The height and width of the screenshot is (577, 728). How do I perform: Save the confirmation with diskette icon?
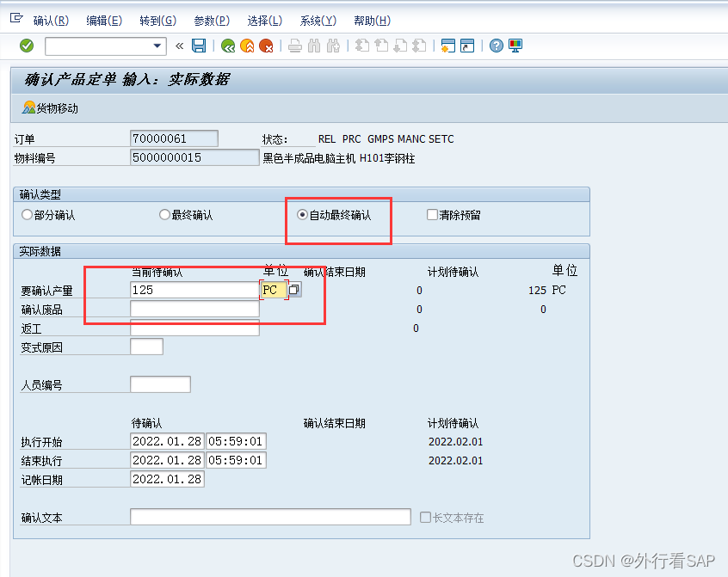(199, 46)
